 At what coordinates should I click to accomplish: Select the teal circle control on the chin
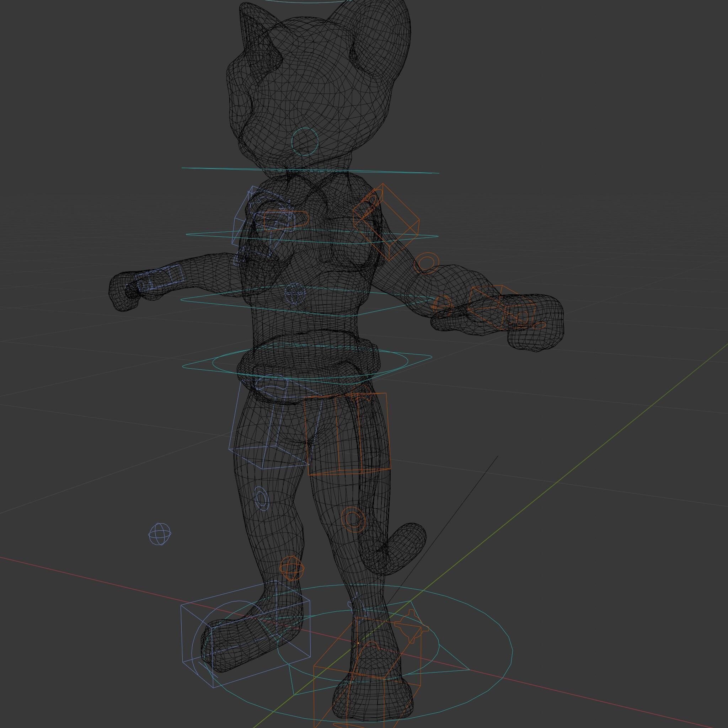click(x=305, y=142)
